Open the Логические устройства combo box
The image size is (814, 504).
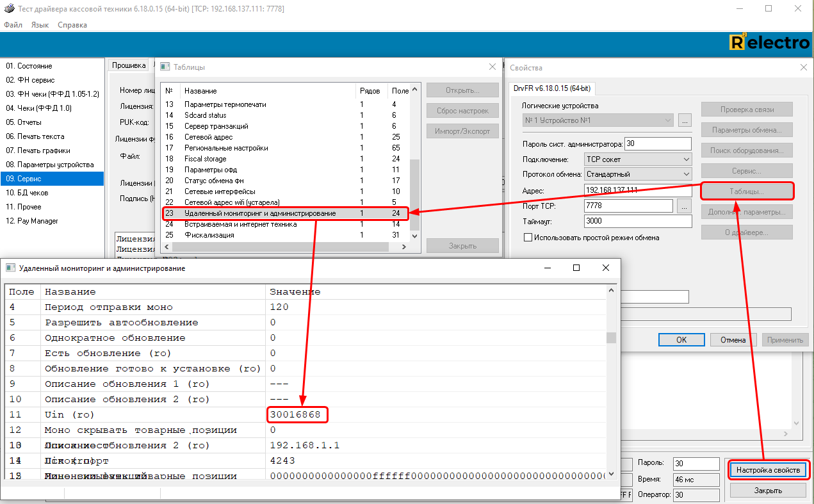click(598, 120)
